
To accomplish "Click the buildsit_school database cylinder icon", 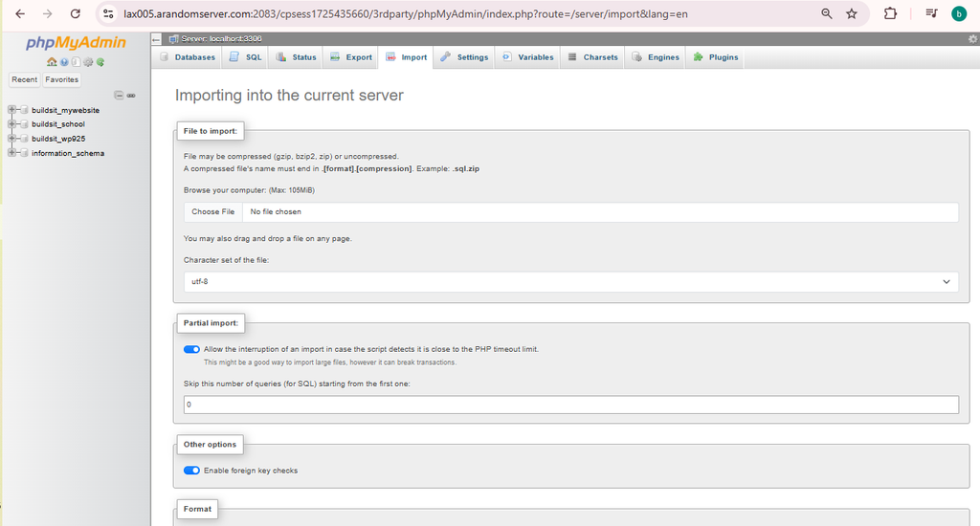I will point(24,124).
